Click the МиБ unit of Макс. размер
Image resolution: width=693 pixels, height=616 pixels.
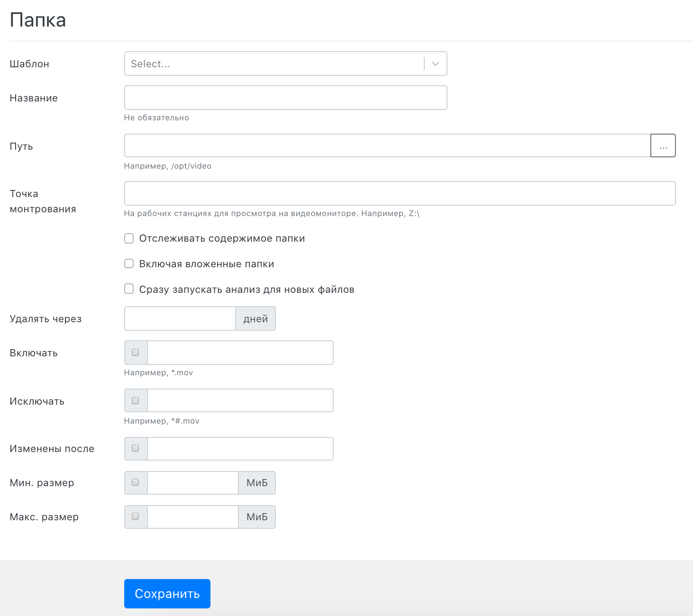(x=257, y=517)
